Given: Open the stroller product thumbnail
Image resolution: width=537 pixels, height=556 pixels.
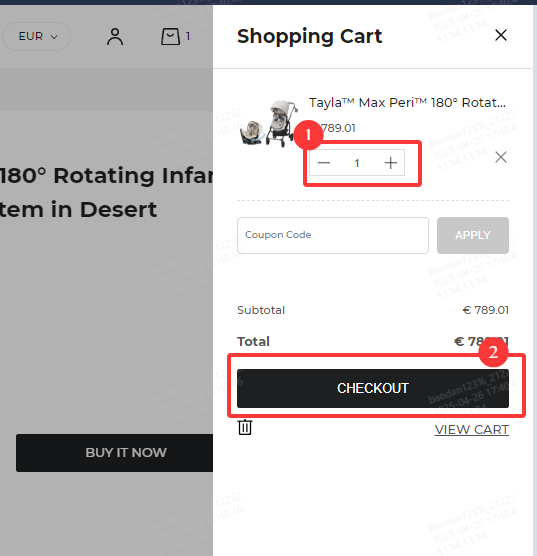Looking at the screenshot, I should pos(269,123).
